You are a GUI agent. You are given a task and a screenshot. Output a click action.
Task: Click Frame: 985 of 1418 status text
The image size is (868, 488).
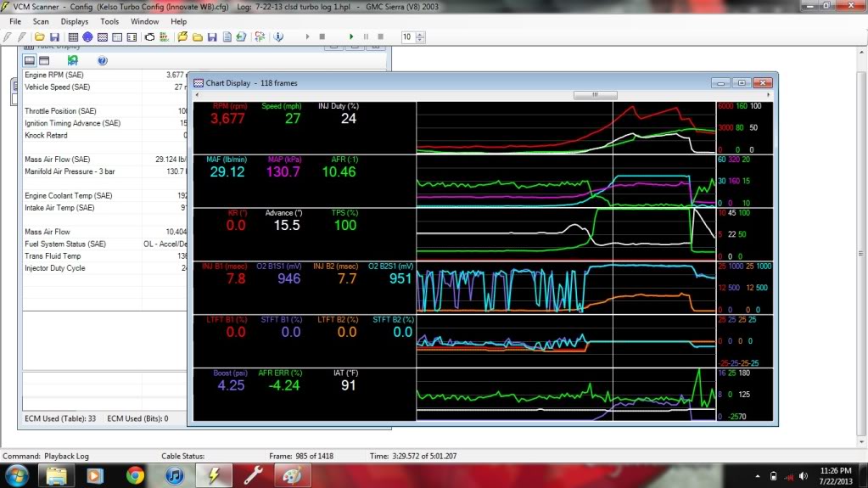[301, 456]
